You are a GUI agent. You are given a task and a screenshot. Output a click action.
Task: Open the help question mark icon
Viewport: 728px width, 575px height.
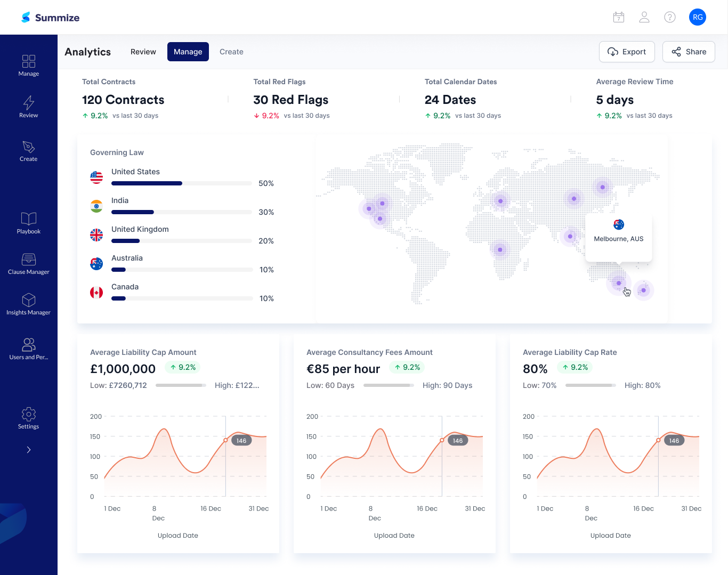click(670, 17)
